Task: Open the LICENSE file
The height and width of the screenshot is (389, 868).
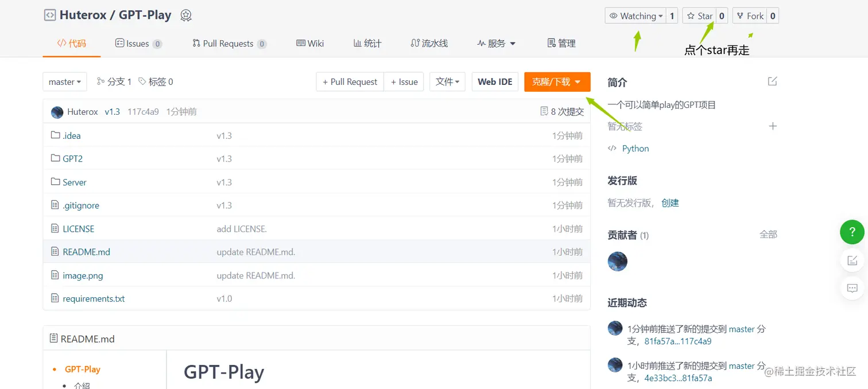Action: [79, 228]
